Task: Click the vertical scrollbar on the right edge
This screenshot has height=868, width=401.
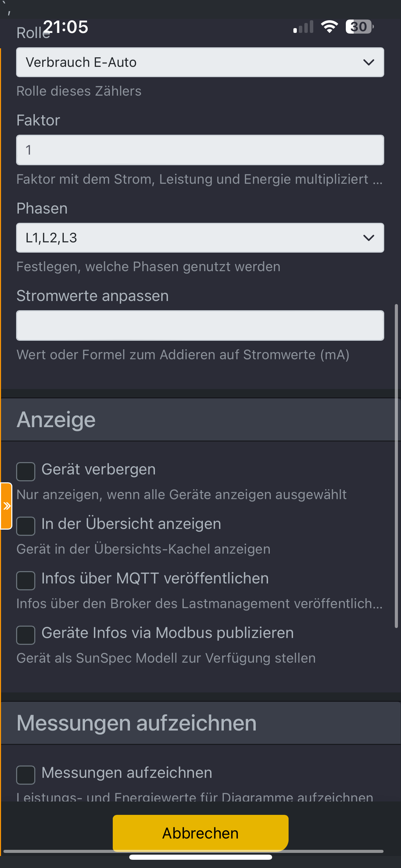Action: tap(397, 466)
